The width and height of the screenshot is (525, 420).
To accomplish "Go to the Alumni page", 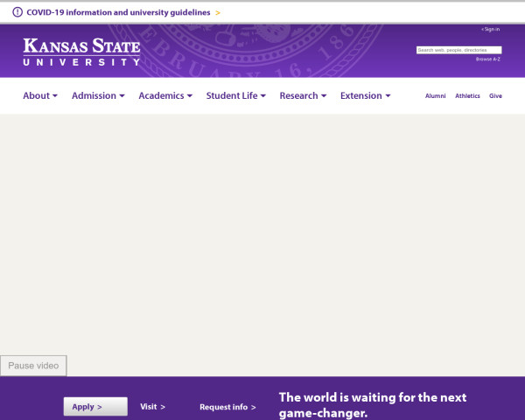I will (435, 95).
